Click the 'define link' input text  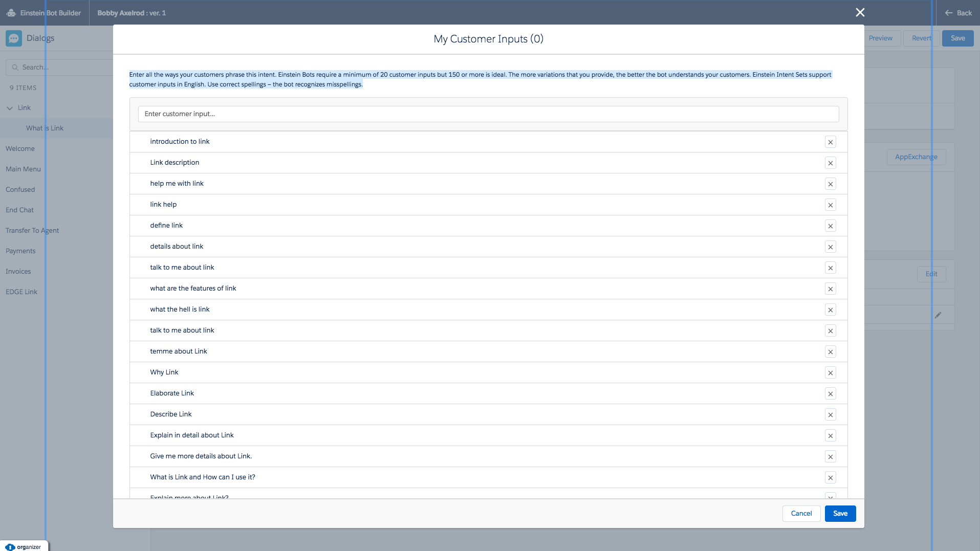(x=166, y=226)
